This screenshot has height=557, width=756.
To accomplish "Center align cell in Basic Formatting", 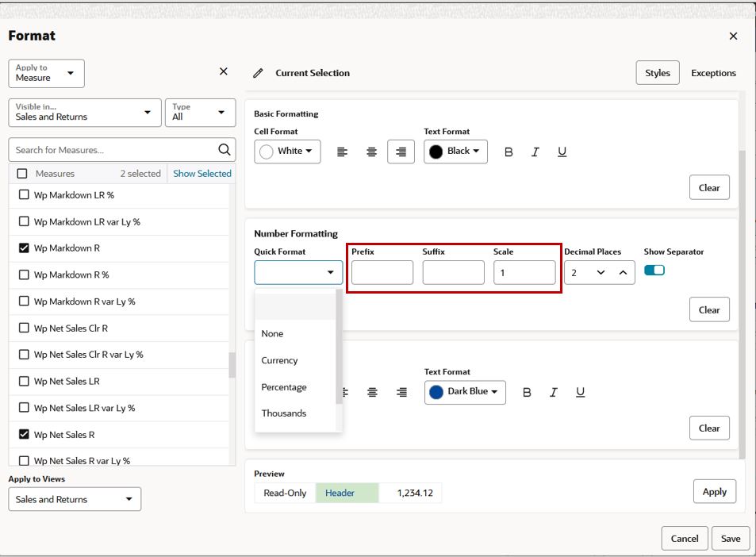I will [x=371, y=152].
